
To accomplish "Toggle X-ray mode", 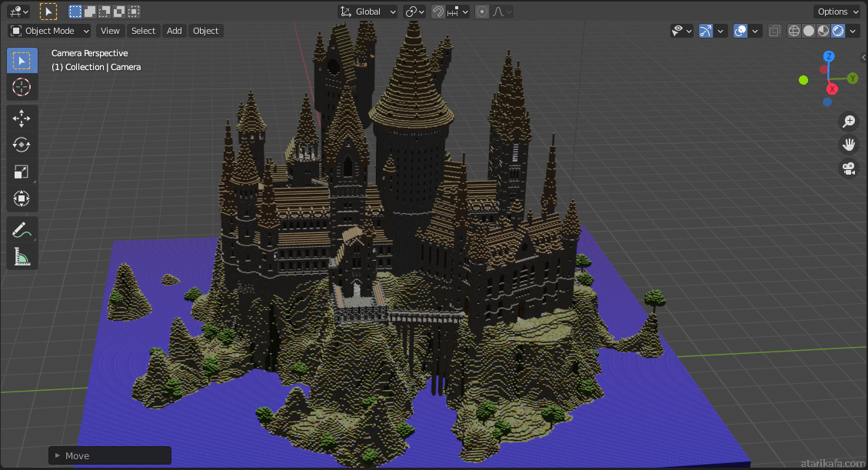I will [774, 31].
